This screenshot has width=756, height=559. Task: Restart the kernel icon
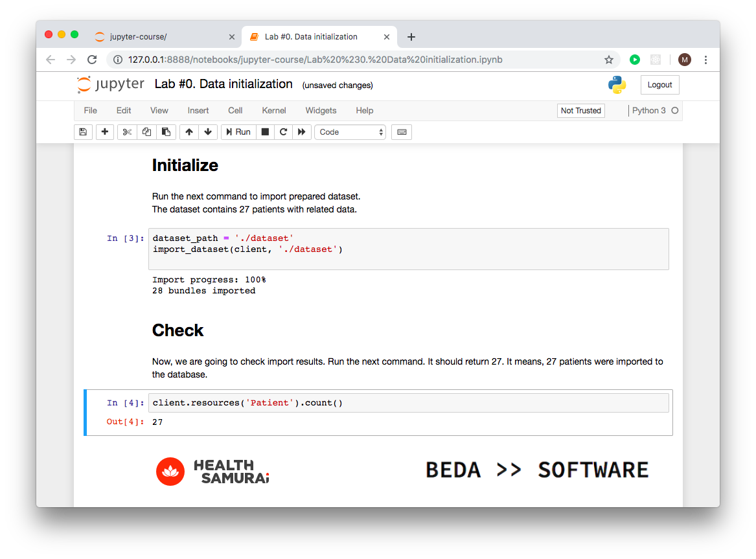[284, 132]
